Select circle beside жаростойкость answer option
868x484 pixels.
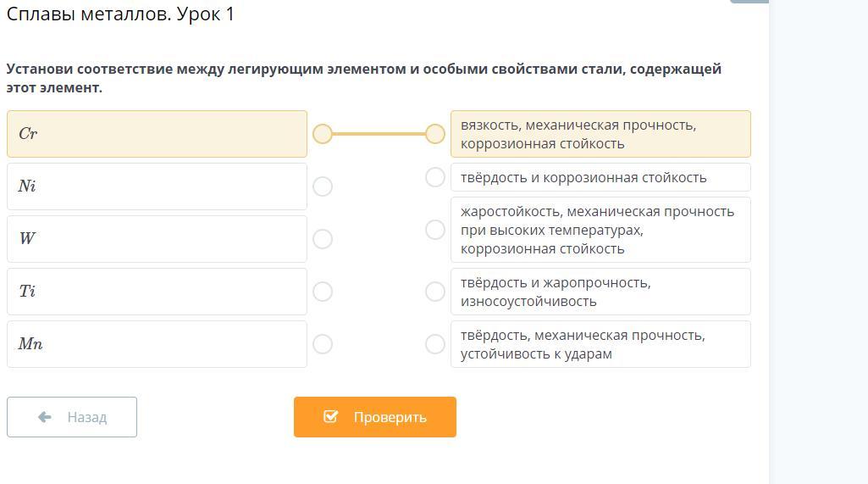click(x=435, y=230)
